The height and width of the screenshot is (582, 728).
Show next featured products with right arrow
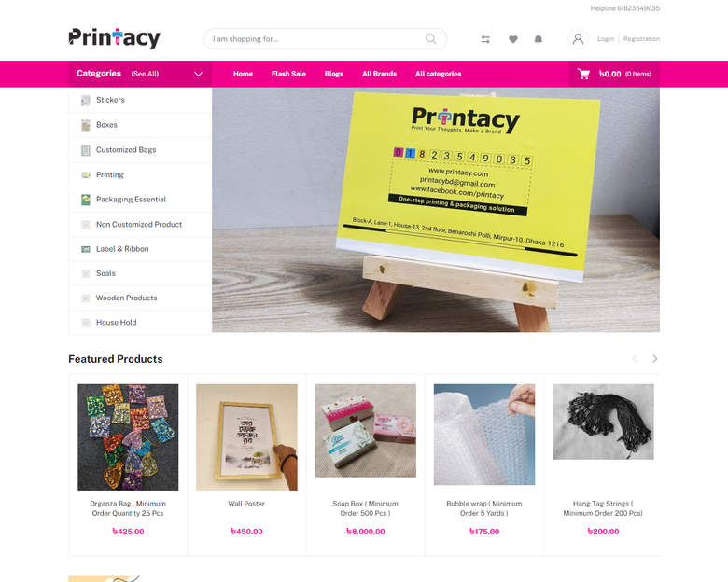[654, 359]
